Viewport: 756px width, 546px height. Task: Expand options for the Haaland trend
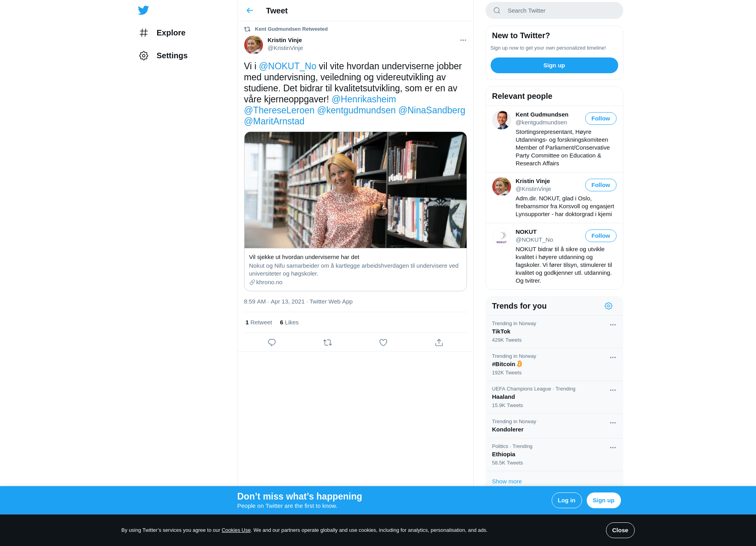(x=613, y=390)
